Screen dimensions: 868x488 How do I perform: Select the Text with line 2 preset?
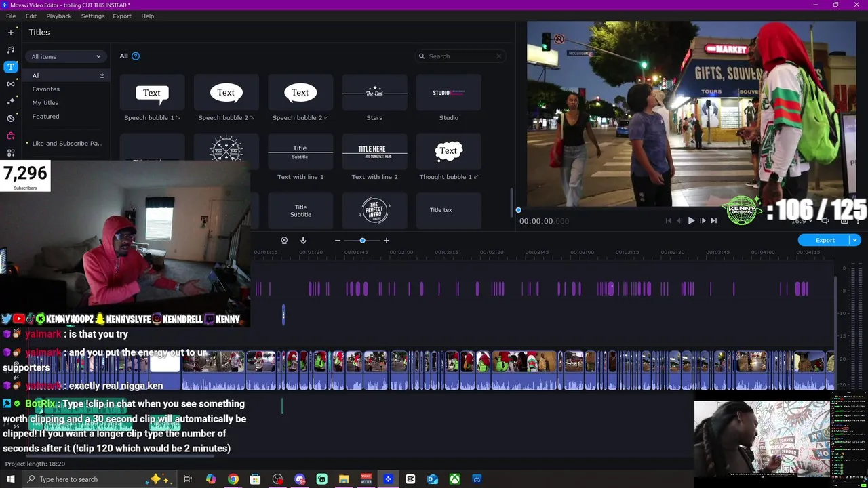[374, 152]
